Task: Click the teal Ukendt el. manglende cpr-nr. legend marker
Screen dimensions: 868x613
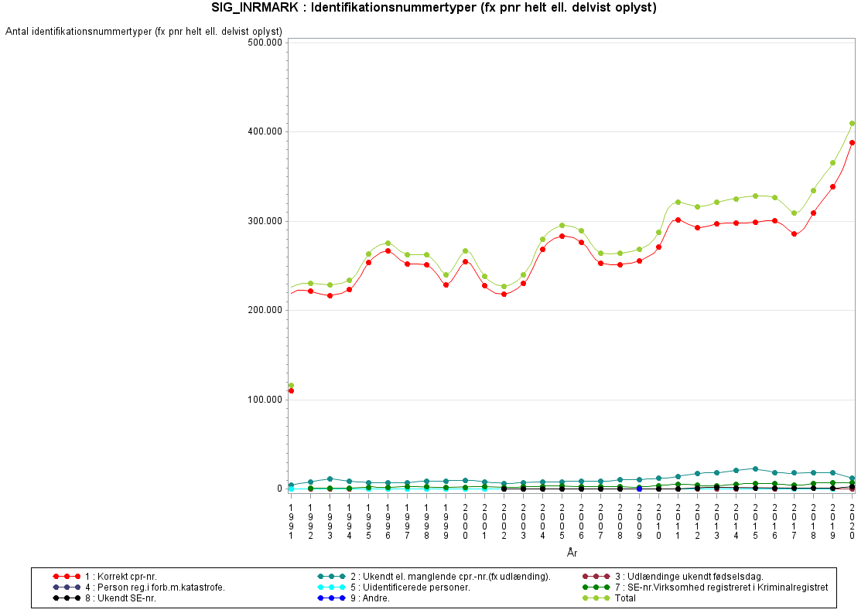Action: (x=330, y=577)
